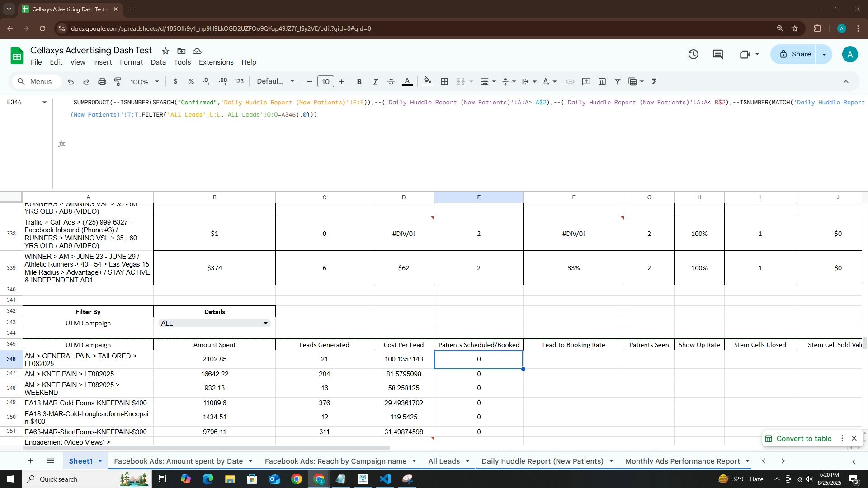Open version history clock icon

click(x=693, y=54)
